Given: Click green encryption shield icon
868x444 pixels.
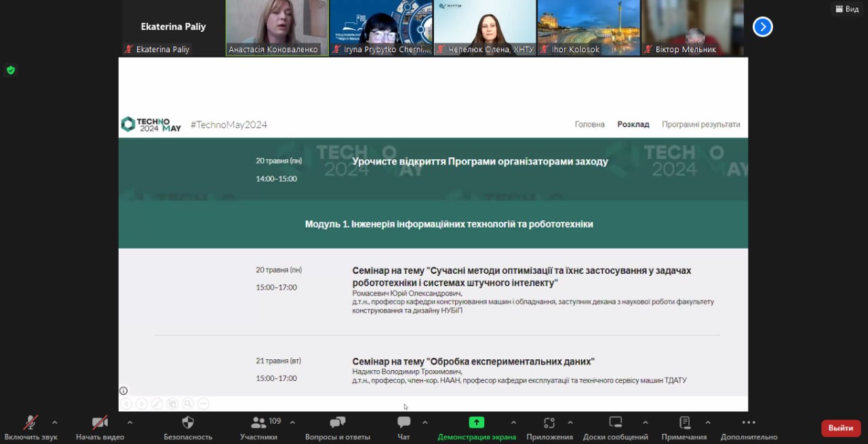Looking at the screenshot, I should point(10,70).
